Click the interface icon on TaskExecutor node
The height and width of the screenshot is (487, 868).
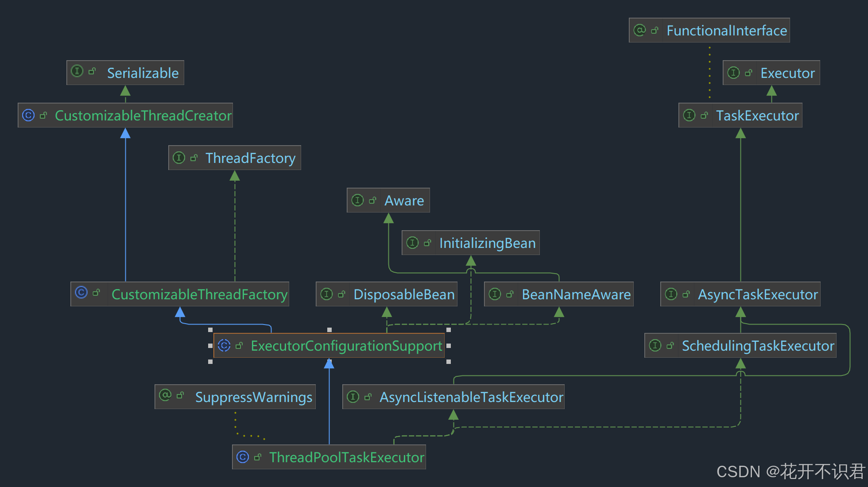click(689, 115)
